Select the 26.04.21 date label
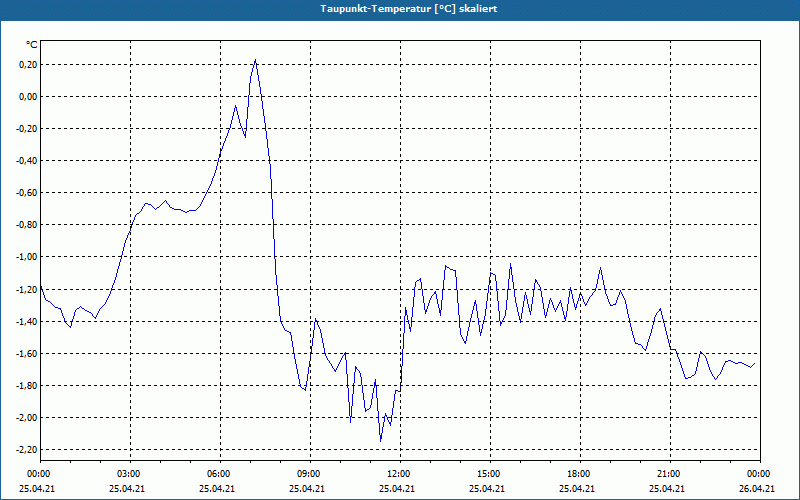Viewport: 800px width, 500px height. click(757, 488)
